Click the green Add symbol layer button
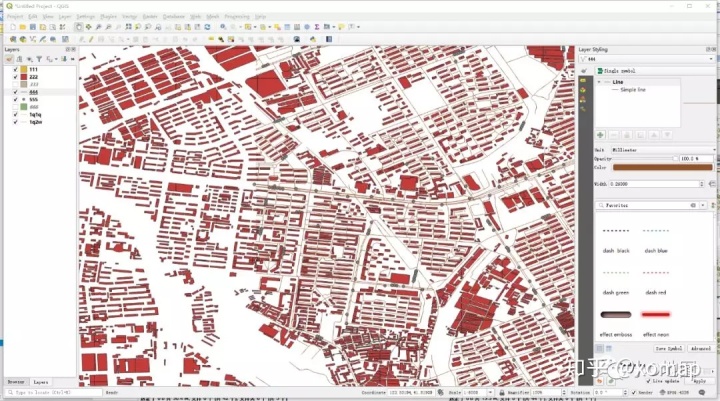Image resolution: width=720 pixels, height=401 pixels. click(600, 135)
